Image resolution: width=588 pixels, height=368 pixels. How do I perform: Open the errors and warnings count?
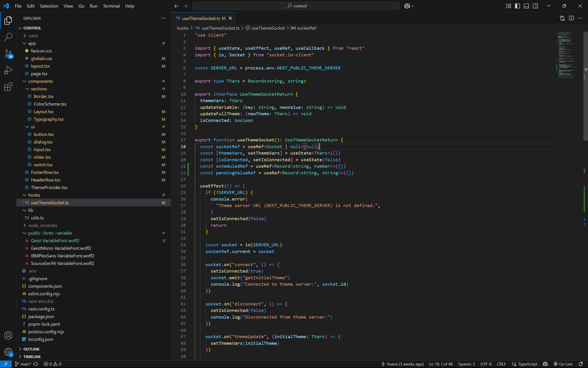(52, 364)
